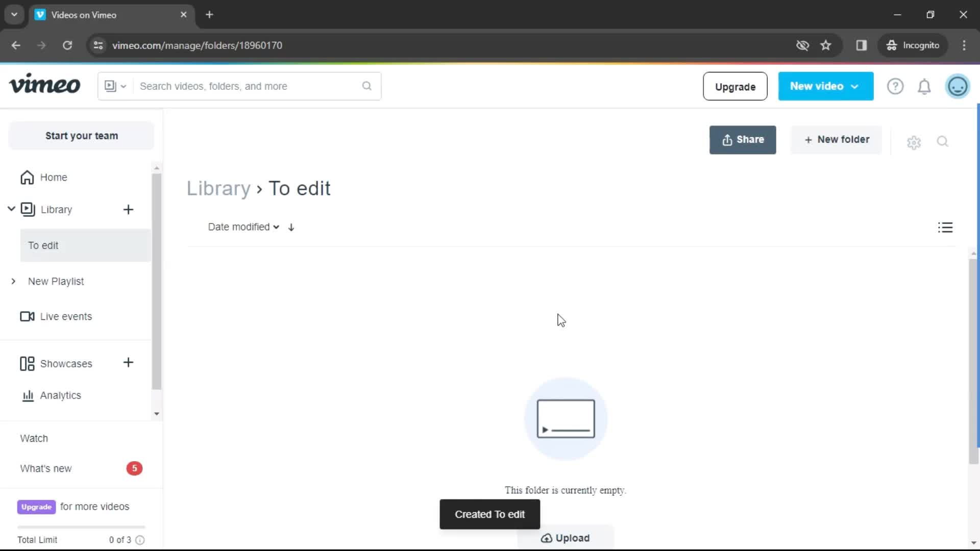Click the folder settings gear icon
The image size is (980, 551).
(x=913, y=142)
